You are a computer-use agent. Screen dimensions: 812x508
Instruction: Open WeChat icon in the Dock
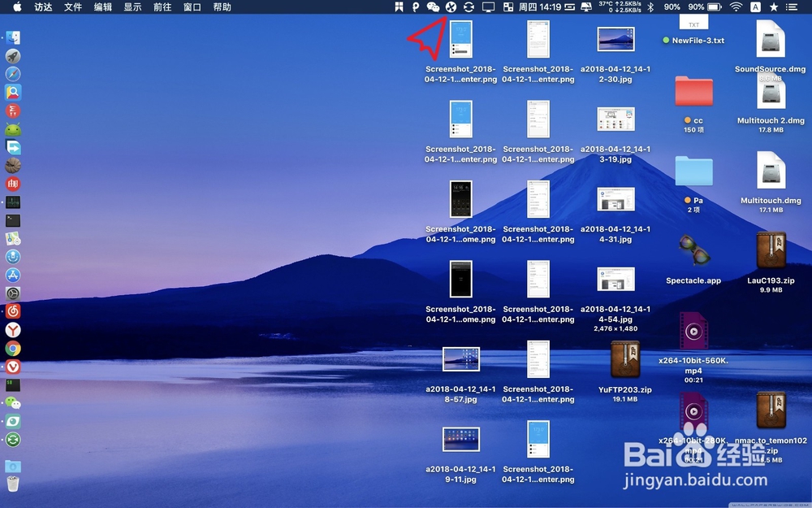(x=13, y=403)
